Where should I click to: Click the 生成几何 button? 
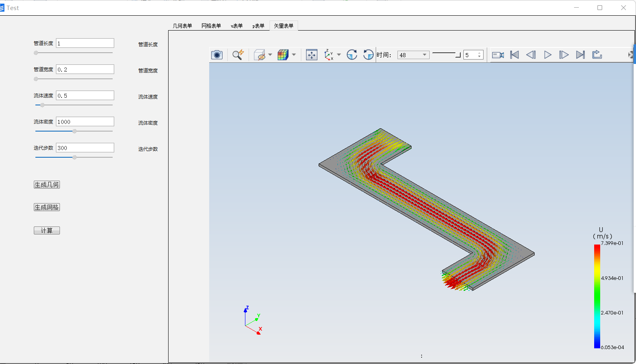47,185
